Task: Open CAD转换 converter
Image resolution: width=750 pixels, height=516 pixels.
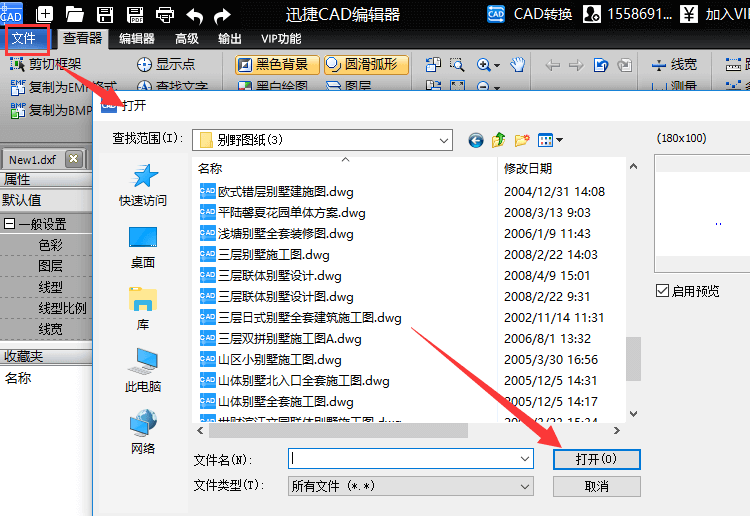Action: click(x=529, y=14)
